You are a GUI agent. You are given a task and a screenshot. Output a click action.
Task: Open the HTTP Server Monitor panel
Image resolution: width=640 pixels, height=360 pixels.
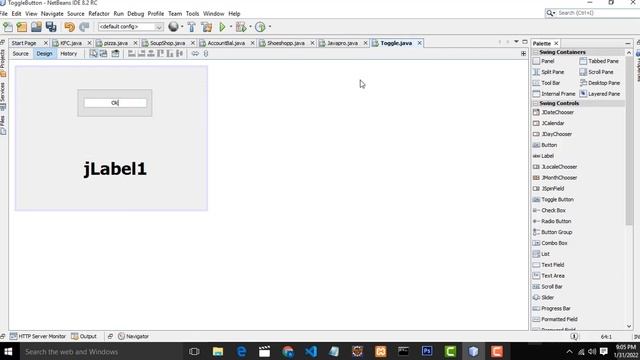point(38,336)
